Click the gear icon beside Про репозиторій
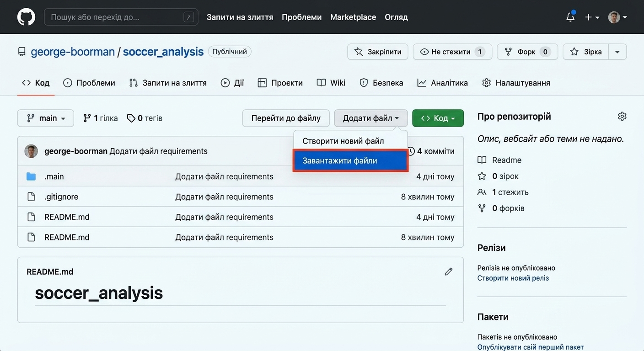Viewport: 644px width, 351px height. [x=622, y=116]
